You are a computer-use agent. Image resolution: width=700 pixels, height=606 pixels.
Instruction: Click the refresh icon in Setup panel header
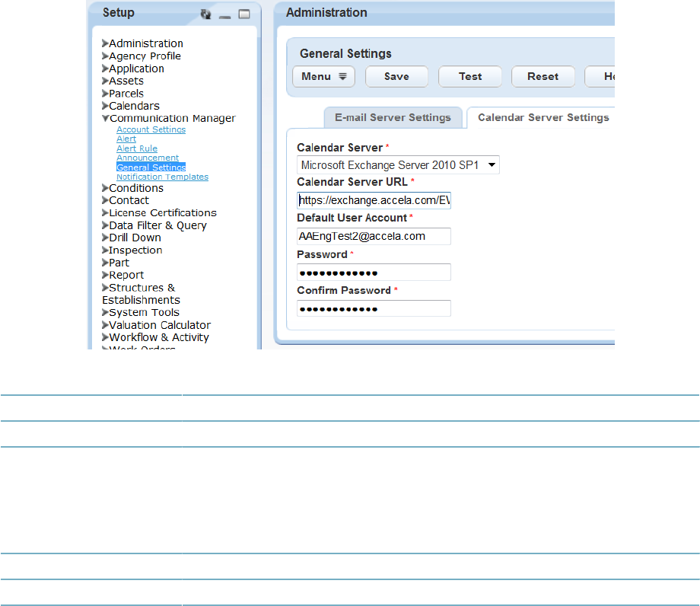click(x=205, y=14)
